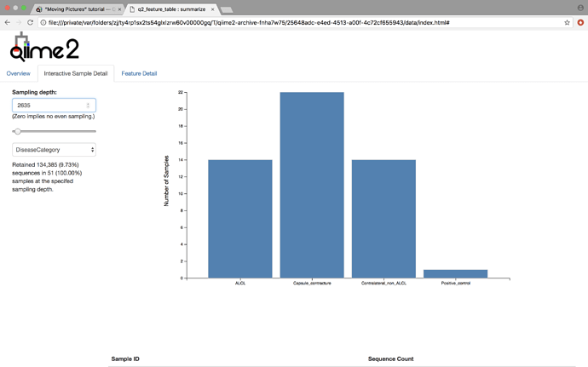Switch to the "Moving Pictures" tutorial browser tab
This screenshot has height=367, width=588.
[78, 9]
